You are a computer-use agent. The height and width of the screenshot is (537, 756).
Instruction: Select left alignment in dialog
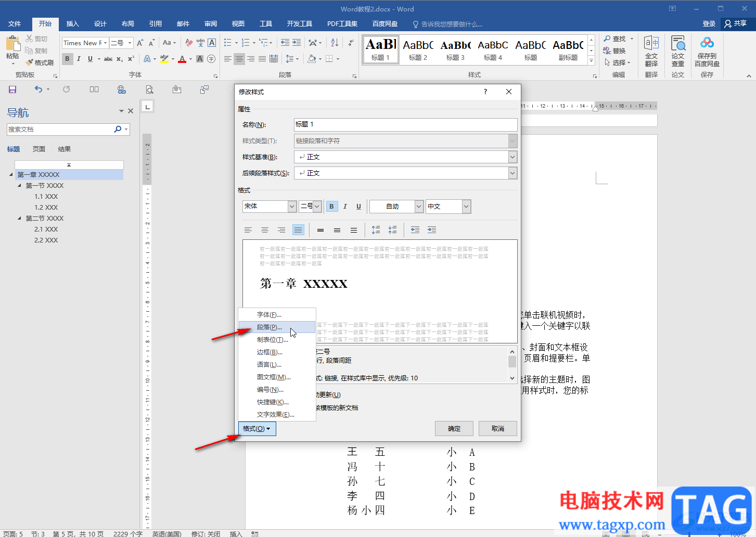pyautogui.click(x=248, y=229)
